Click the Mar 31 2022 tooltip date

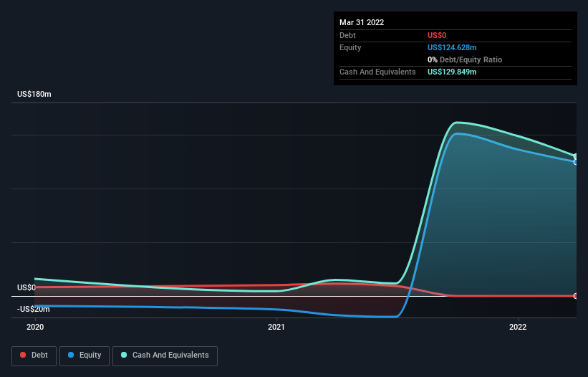[x=362, y=22]
